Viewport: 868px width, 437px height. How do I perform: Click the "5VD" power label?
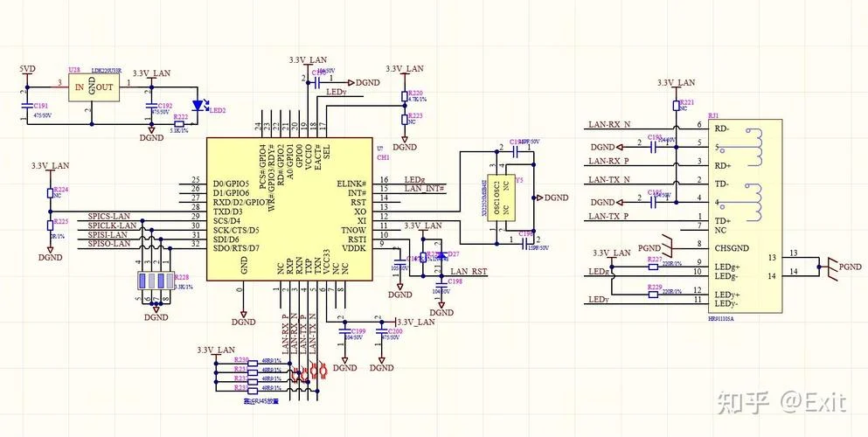pos(28,69)
